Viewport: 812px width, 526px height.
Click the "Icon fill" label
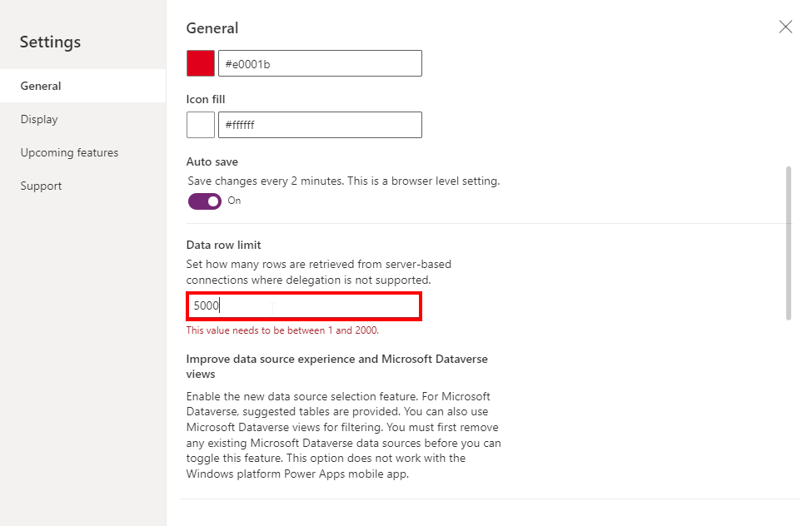coord(206,99)
